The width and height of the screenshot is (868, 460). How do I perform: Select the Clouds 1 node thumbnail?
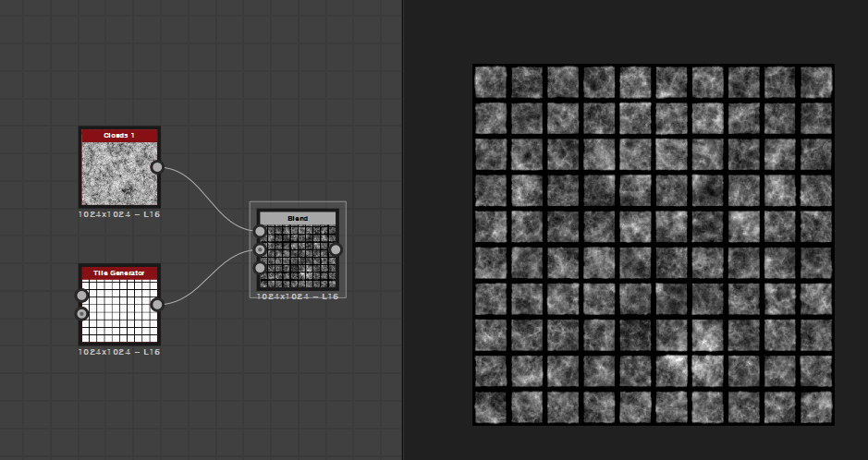click(119, 174)
